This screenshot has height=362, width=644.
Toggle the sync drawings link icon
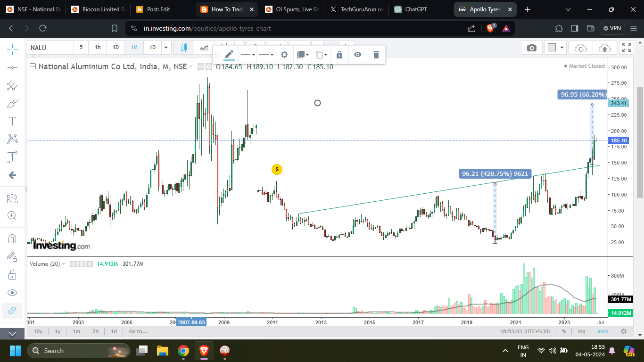pos(12,311)
